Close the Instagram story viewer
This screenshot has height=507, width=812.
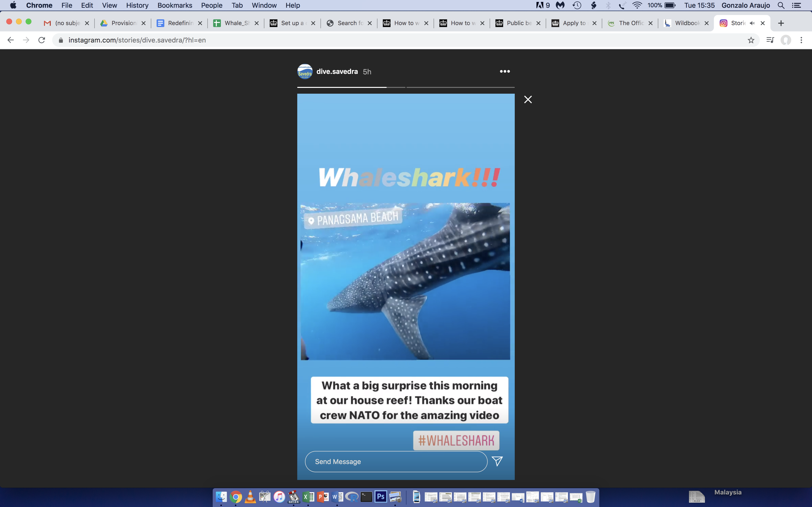click(528, 99)
